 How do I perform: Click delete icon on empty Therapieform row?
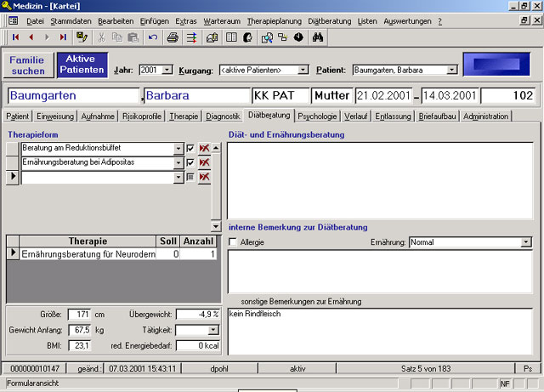[204, 177]
